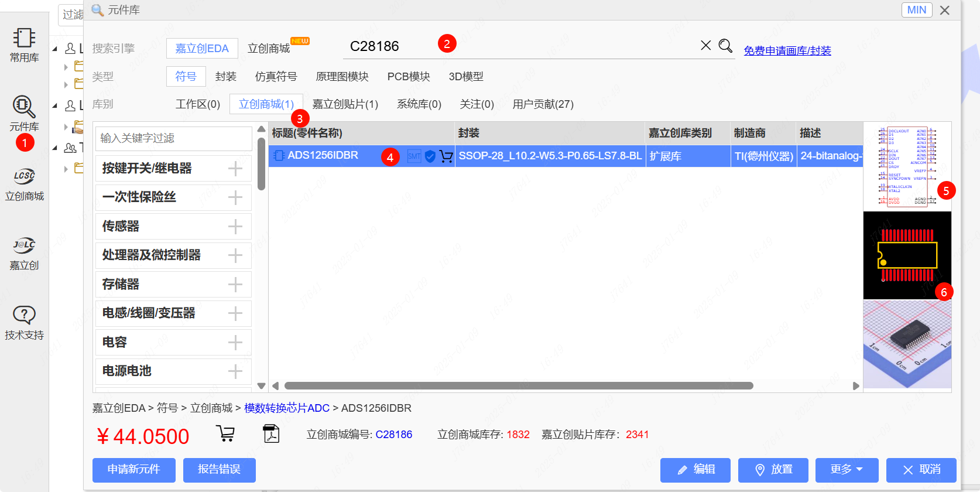Switch type to 3D模型
This screenshot has width=980, height=492.
tap(466, 77)
